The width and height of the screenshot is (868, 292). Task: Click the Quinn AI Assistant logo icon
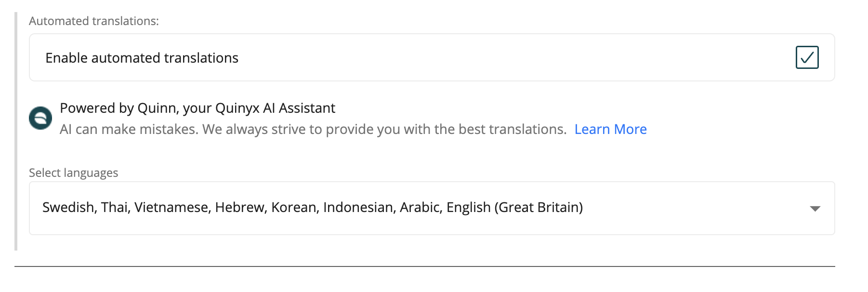pos(40,118)
